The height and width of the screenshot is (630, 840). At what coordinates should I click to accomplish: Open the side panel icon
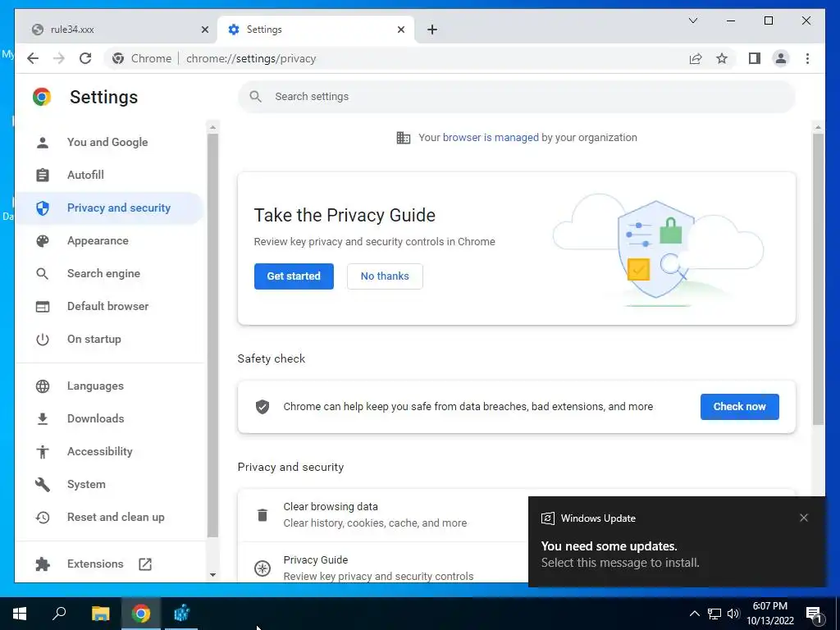pyautogui.click(x=755, y=58)
